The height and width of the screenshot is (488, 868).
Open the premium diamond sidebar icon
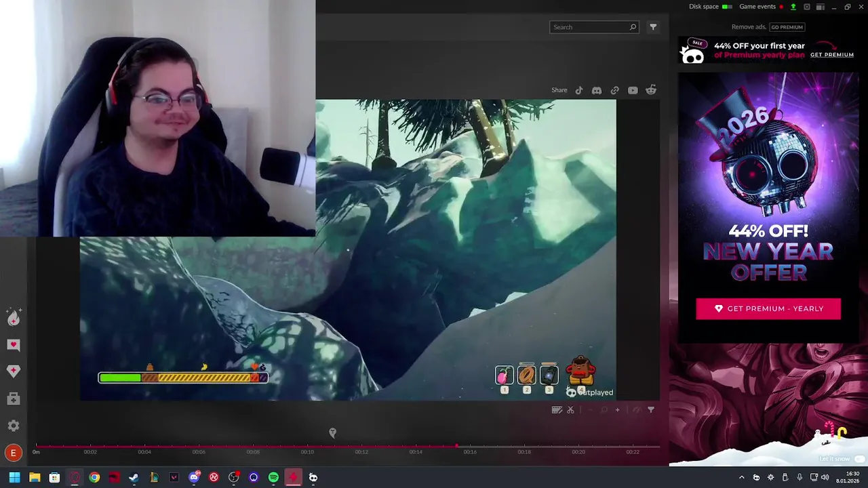coord(13,371)
